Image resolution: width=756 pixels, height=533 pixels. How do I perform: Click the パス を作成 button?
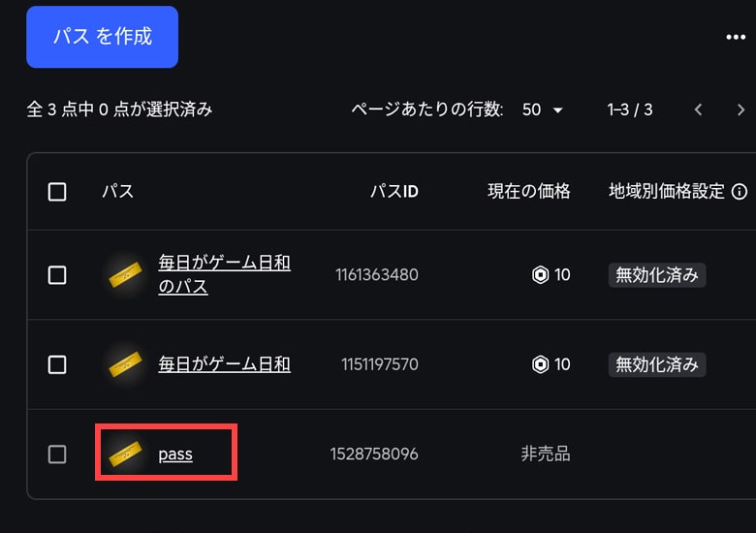pyautogui.click(x=102, y=37)
